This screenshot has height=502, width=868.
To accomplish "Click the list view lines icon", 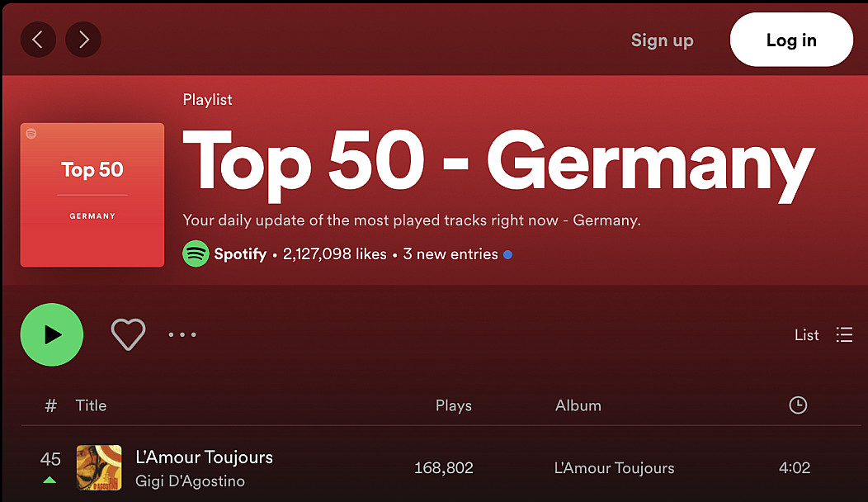I will click(844, 334).
